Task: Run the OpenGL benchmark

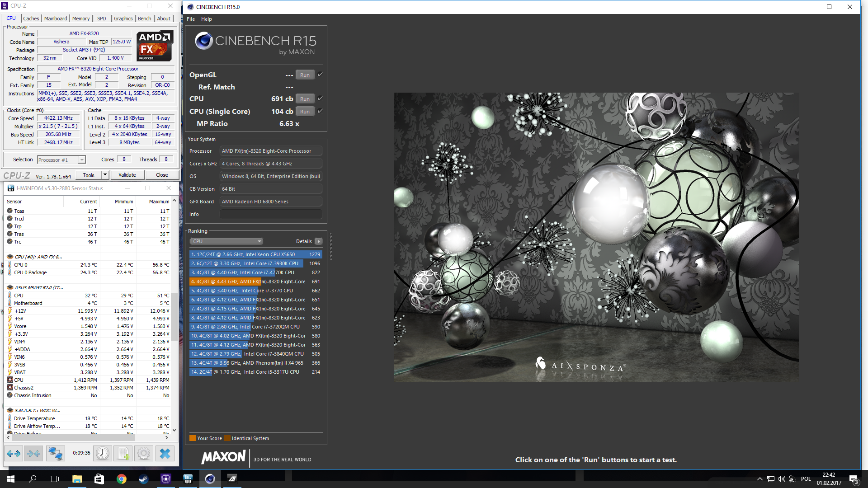Action: click(x=305, y=75)
